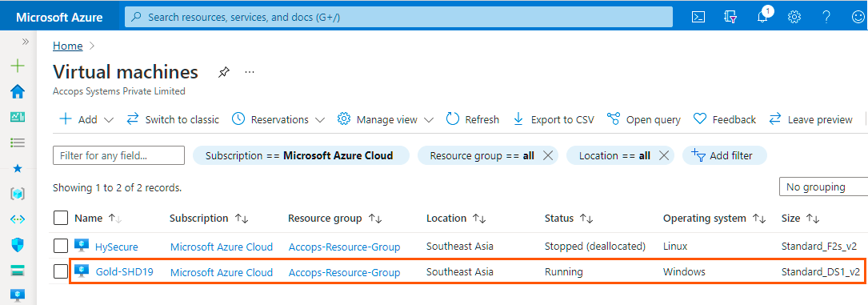Pin the Virtual machines page
868x305 pixels.
tap(224, 73)
